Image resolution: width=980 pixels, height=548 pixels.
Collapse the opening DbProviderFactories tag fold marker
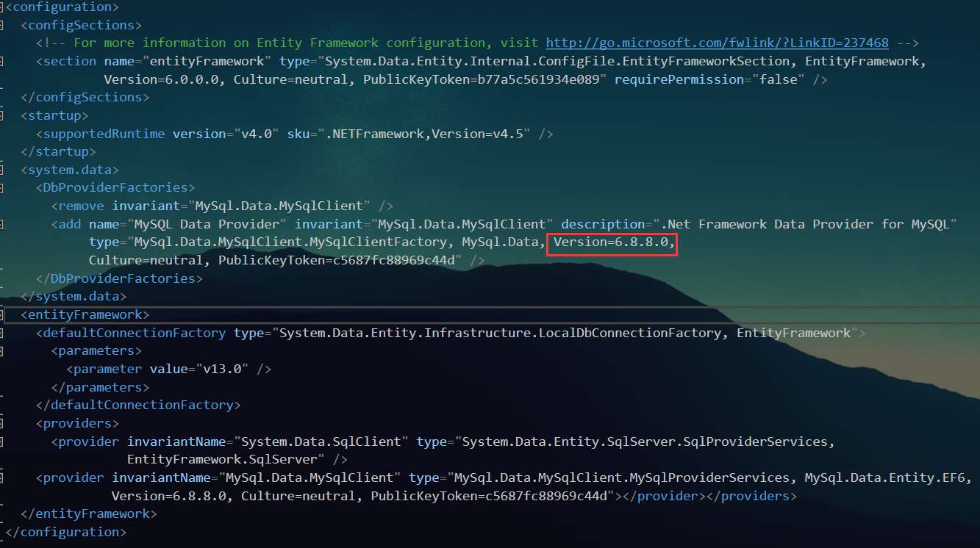click(1, 188)
